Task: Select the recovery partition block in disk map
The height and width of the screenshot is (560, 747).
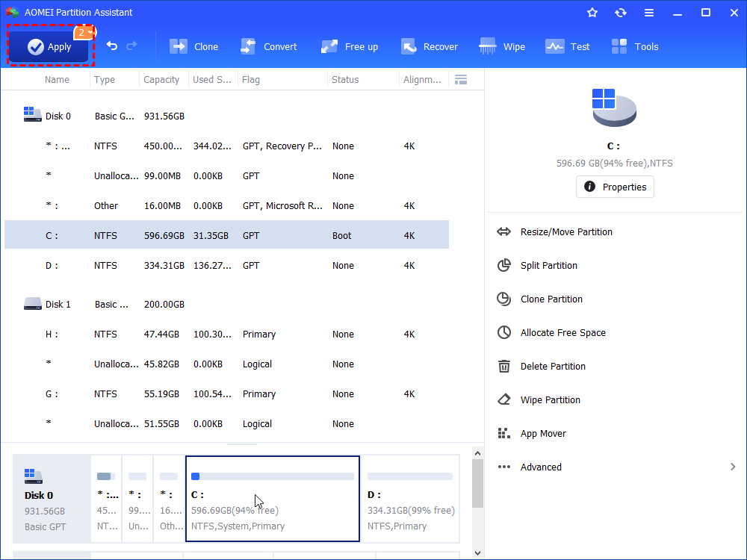Action: click(106, 499)
